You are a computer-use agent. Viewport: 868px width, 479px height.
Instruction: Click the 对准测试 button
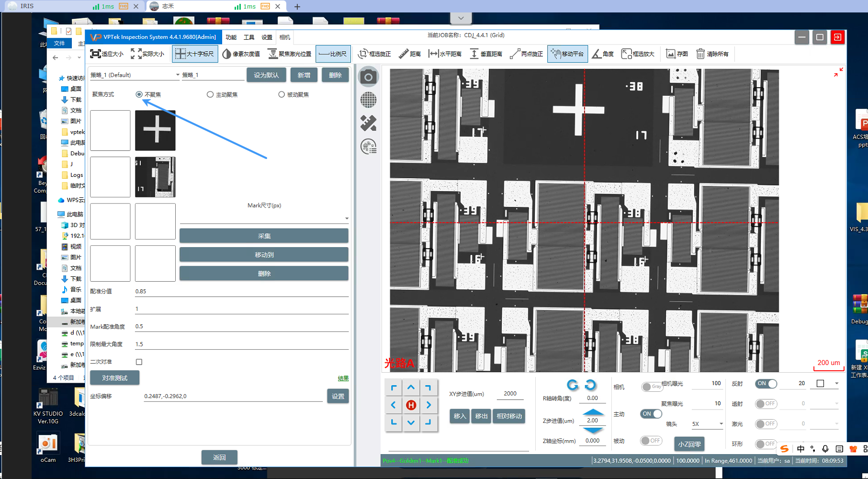click(x=115, y=378)
